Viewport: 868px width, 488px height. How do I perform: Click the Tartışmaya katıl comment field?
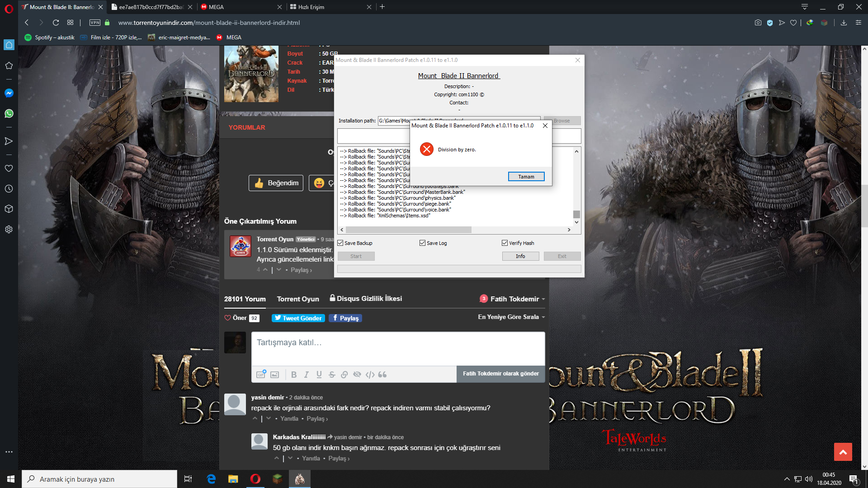[398, 349]
